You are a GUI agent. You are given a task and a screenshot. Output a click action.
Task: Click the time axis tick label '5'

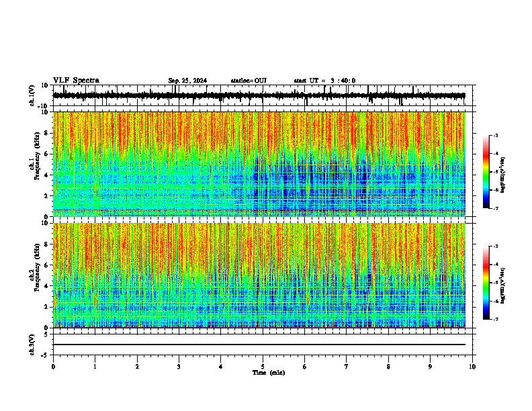pyautogui.click(x=263, y=367)
